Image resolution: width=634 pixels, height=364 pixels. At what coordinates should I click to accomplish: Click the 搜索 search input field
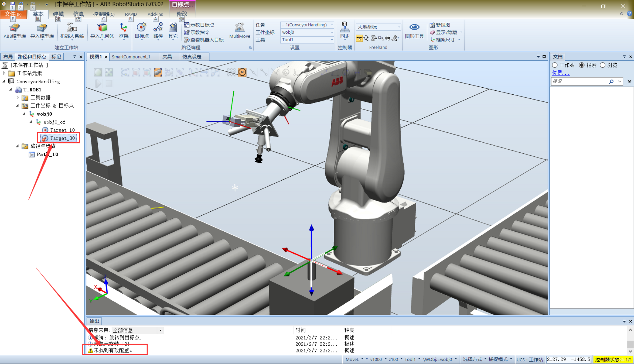(579, 81)
